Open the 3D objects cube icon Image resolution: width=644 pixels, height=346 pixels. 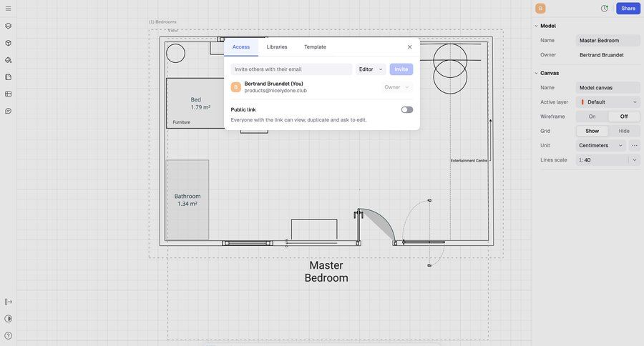click(8, 43)
